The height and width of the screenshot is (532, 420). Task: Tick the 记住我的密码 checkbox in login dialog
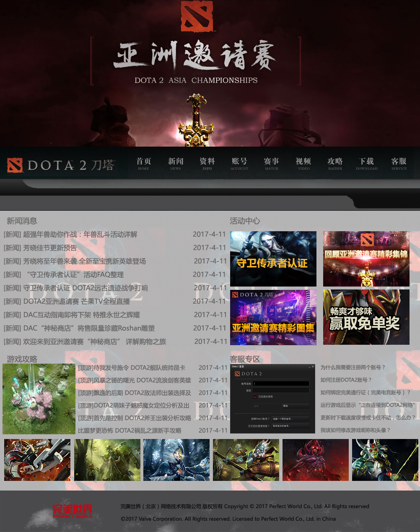pos(254,397)
